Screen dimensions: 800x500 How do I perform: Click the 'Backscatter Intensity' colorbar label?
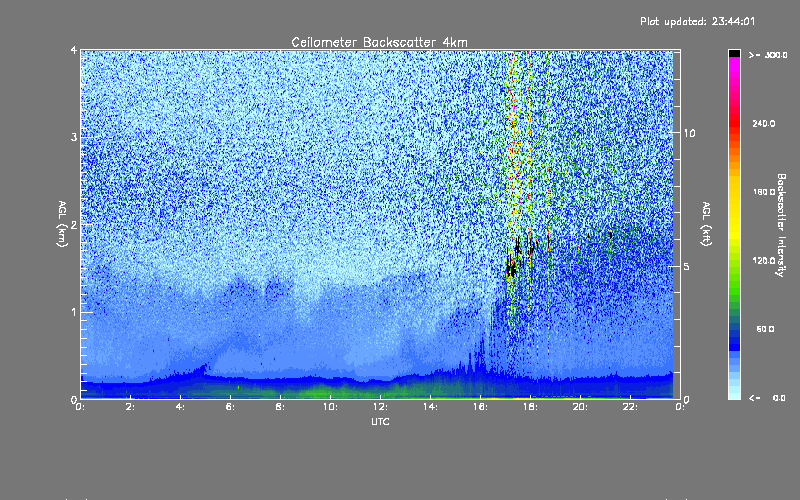coord(781,225)
